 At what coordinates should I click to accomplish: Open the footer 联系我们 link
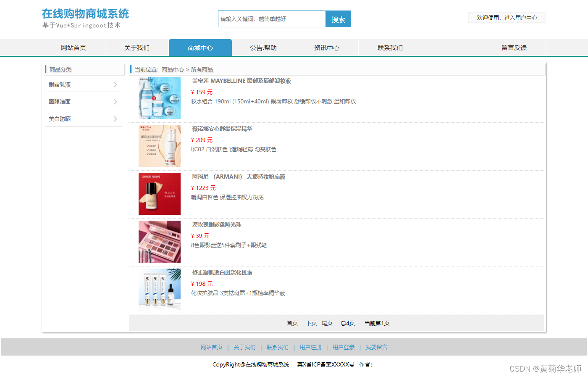pos(278,347)
